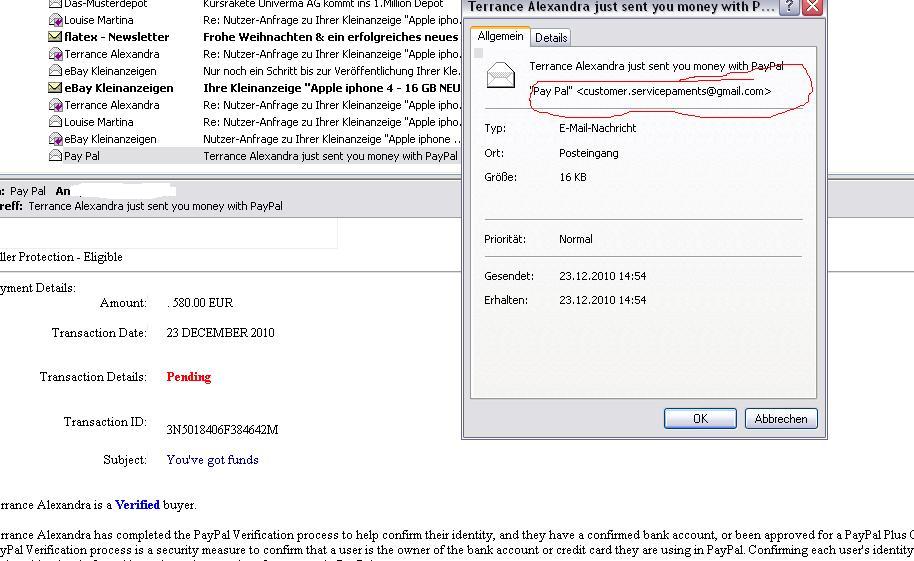Click replied-mail icon beside first Louise Martina row

[x=55, y=20]
